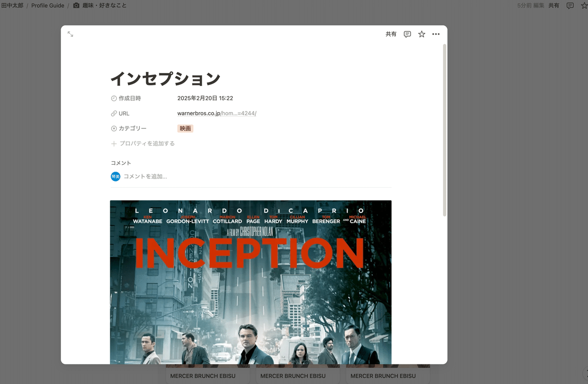This screenshot has height=384, width=588.
Task: Open 趣味・好きなこと breadcrumb page
Action: click(x=105, y=5)
